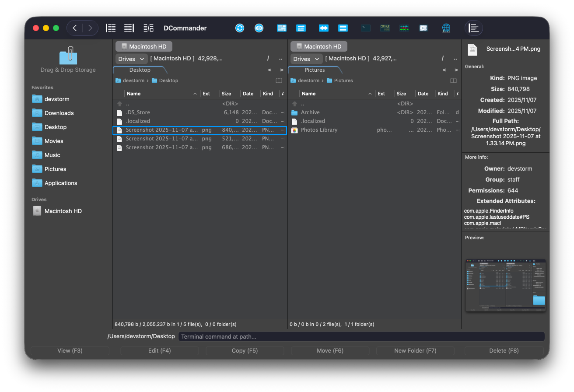This screenshot has height=392, width=574.
Task: Open the right pane Drives dropdown
Action: 306,59
